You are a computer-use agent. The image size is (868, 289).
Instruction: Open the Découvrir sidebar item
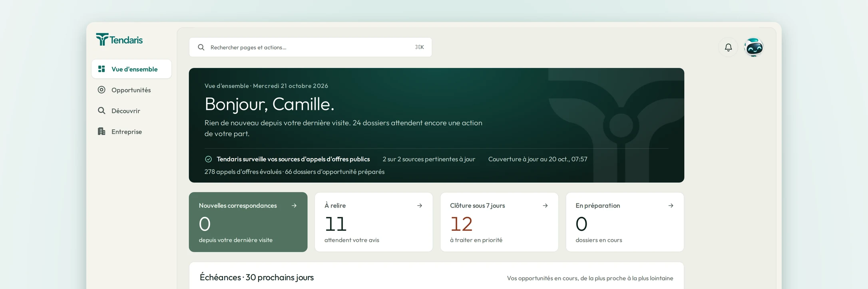(131, 111)
